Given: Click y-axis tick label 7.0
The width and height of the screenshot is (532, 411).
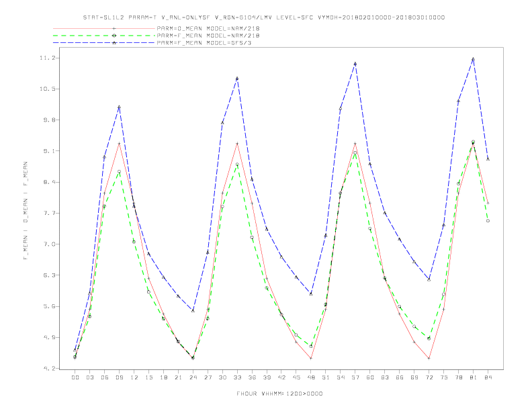Looking at the screenshot, I should [49, 244].
